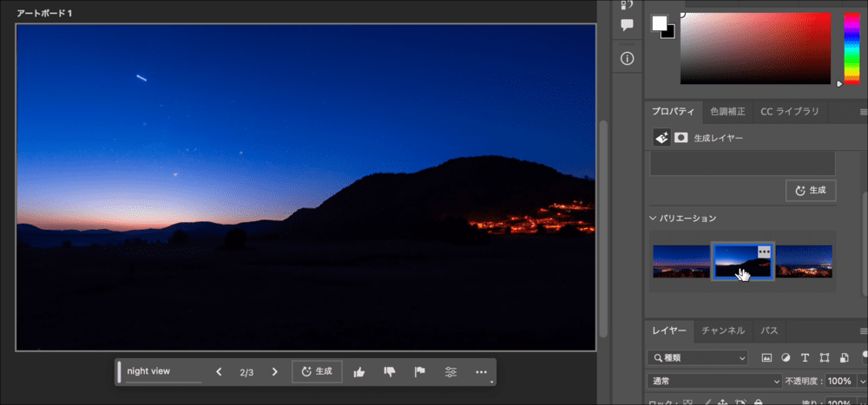
Task: Click the canvas vertical scrollbar
Action: click(604, 228)
